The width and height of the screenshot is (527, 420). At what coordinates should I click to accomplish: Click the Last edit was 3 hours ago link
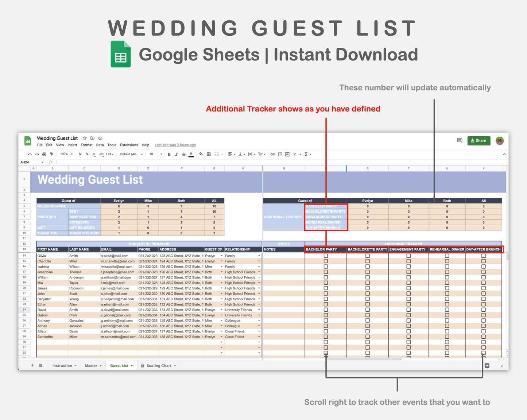[175, 145]
